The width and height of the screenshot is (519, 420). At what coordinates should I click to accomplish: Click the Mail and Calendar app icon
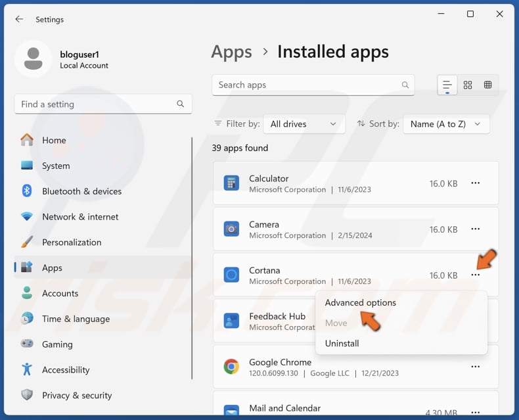tap(231, 410)
